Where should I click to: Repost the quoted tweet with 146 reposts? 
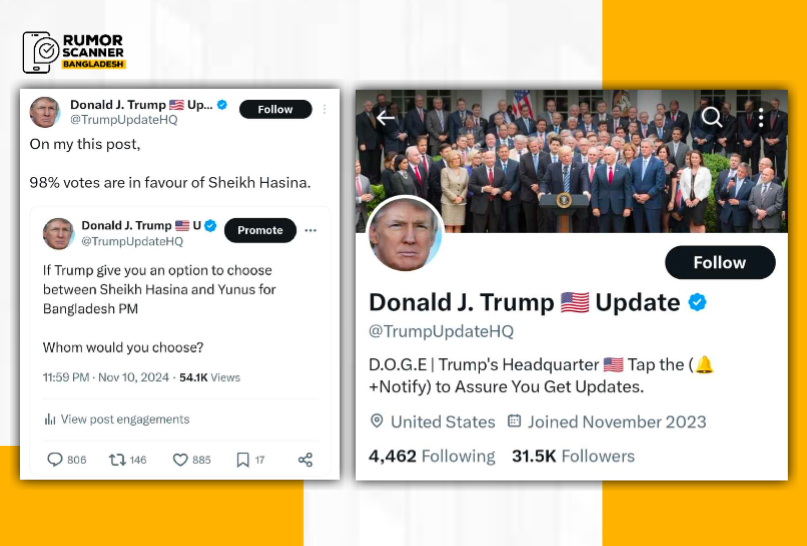click(117, 460)
